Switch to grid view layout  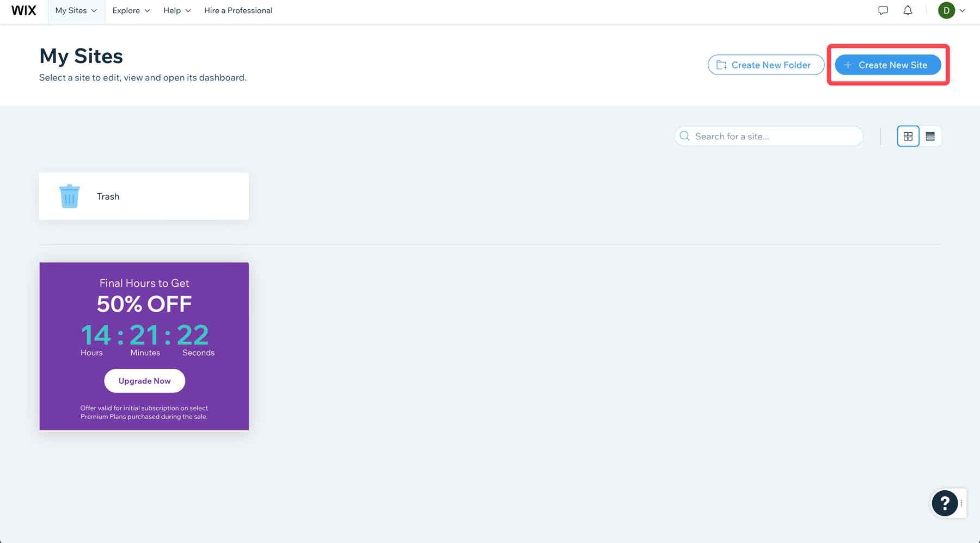908,136
